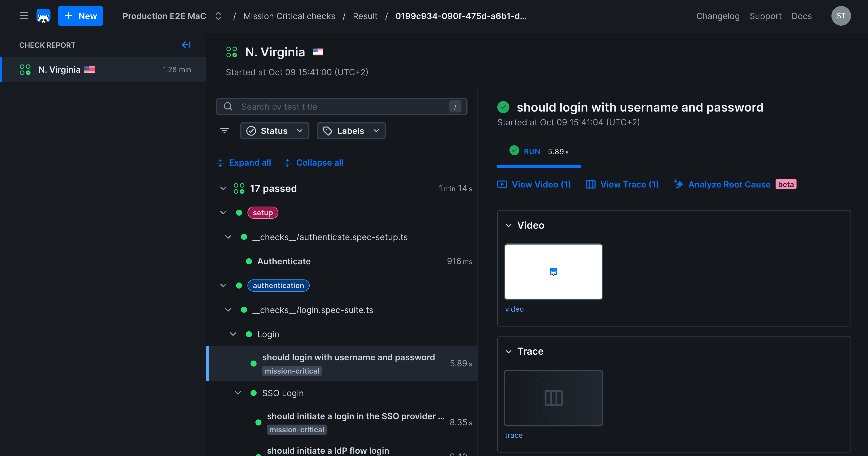Open the project switcher next to Production E2E MaC
Image resolution: width=868 pixels, height=456 pixels.
[218, 16]
